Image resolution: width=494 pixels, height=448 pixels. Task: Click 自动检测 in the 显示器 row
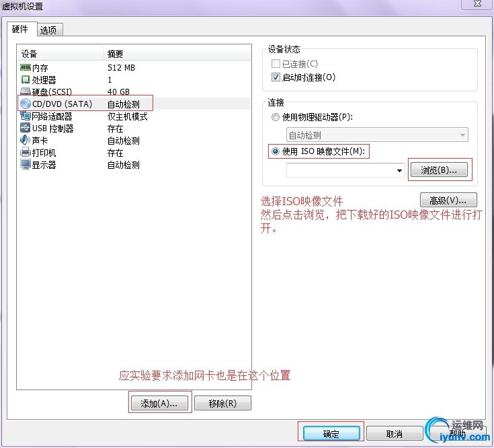point(124,165)
